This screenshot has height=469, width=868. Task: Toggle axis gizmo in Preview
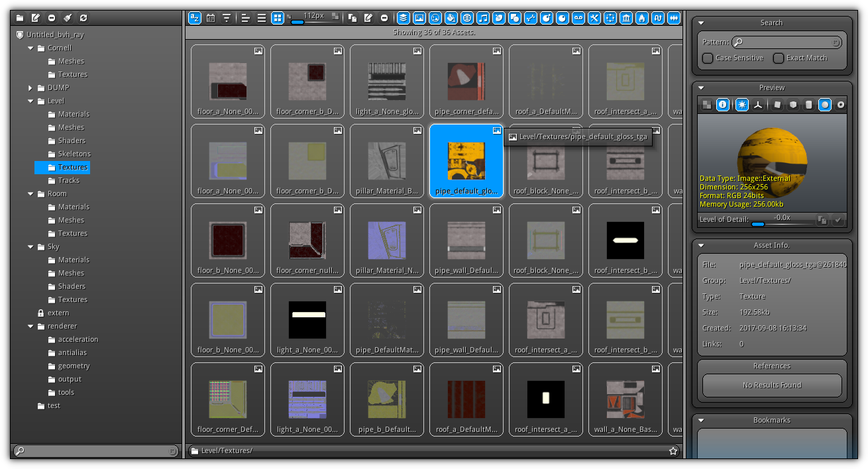click(x=758, y=105)
